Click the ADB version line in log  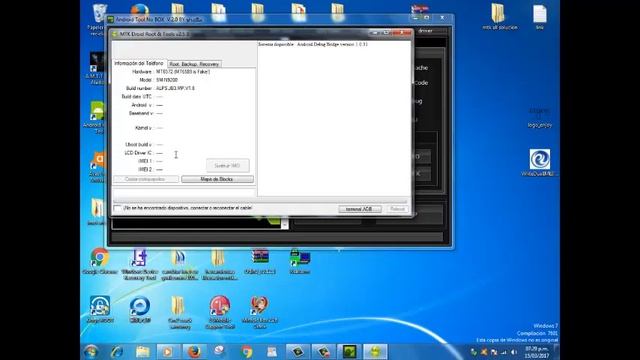pyautogui.click(x=313, y=44)
